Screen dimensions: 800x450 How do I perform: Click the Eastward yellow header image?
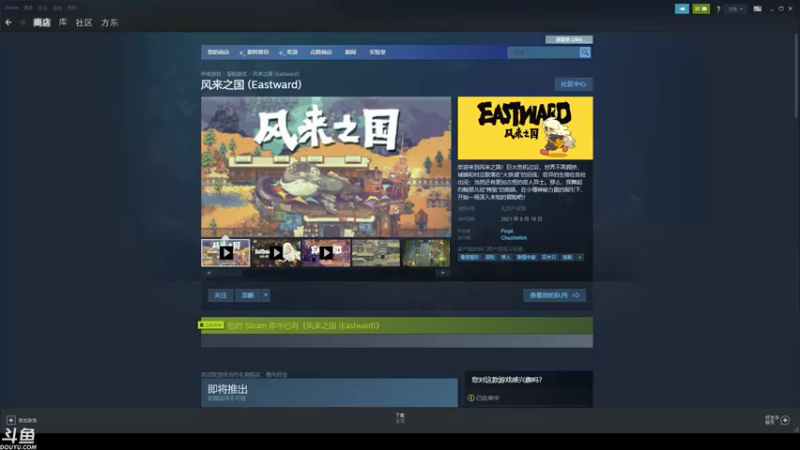(x=525, y=128)
